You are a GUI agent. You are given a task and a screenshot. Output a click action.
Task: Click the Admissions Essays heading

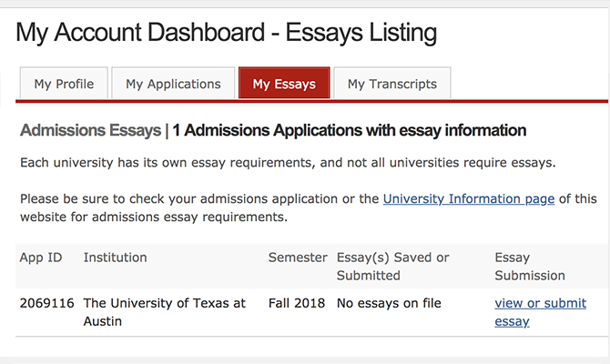(x=90, y=130)
